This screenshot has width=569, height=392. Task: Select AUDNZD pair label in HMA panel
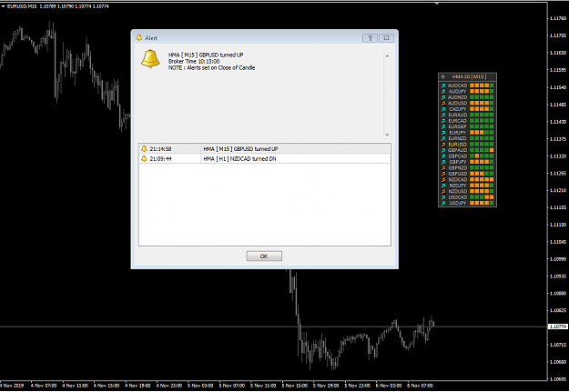click(457, 97)
